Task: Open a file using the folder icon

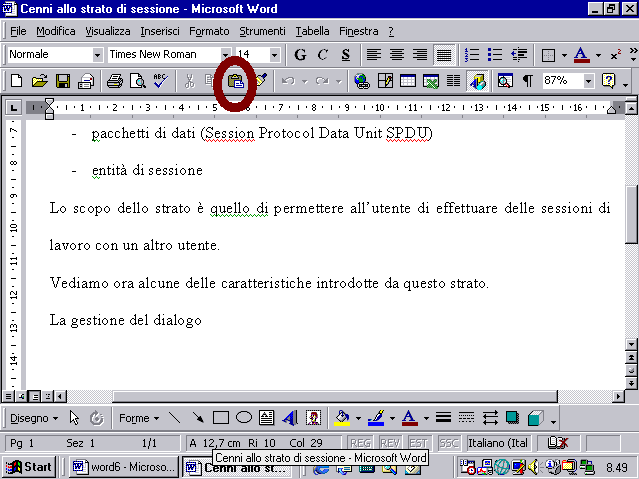Action: pyautogui.click(x=40, y=81)
